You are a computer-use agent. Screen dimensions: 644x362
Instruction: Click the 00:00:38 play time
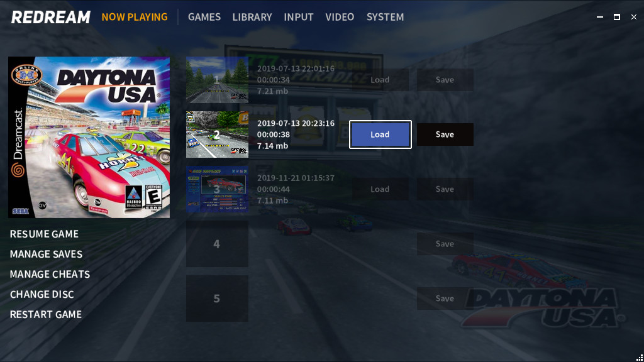[x=274, y=134]
